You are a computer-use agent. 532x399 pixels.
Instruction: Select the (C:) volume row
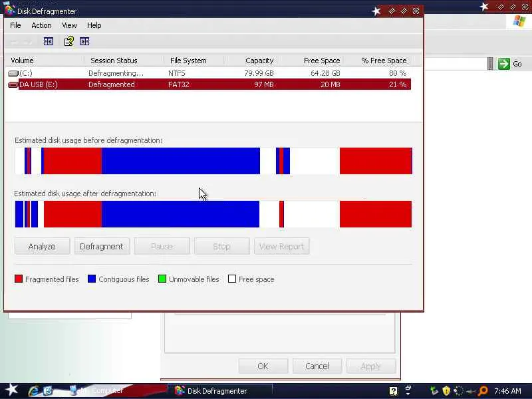point(208,73)
